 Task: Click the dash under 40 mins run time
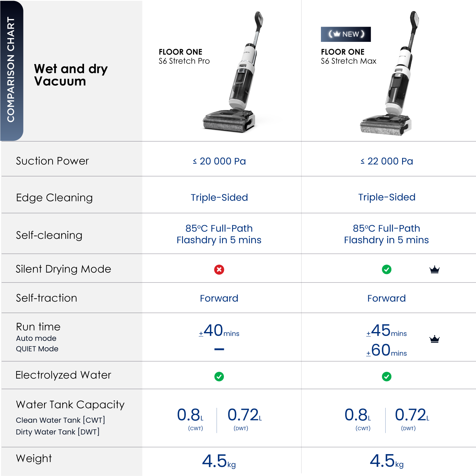219,349
